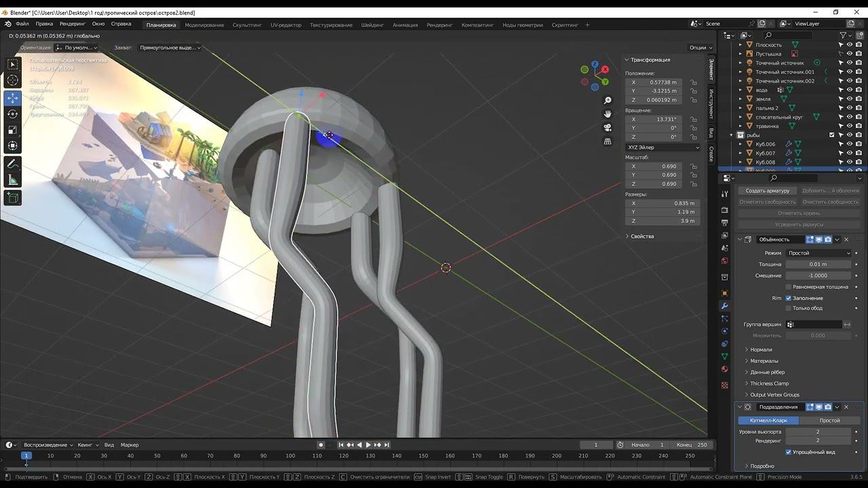868x488 pixels.
Task: Choose the Measure ruler tool
Action: click(x=13, y=180)
